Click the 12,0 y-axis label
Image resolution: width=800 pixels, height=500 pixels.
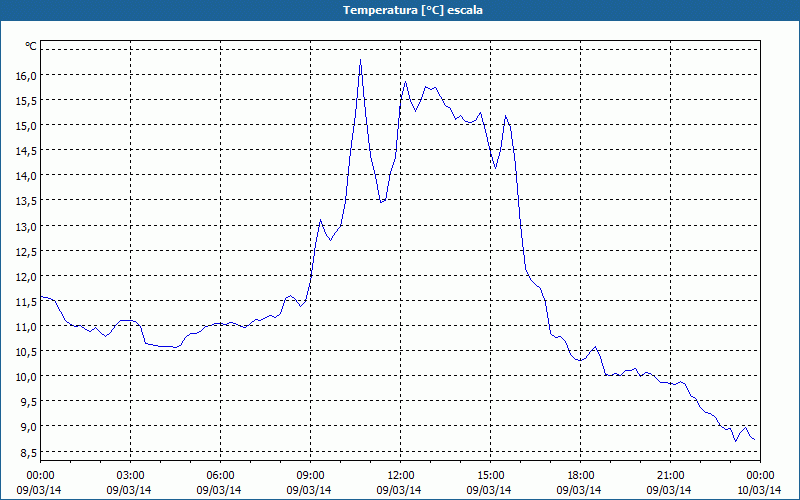pos(27,276)
